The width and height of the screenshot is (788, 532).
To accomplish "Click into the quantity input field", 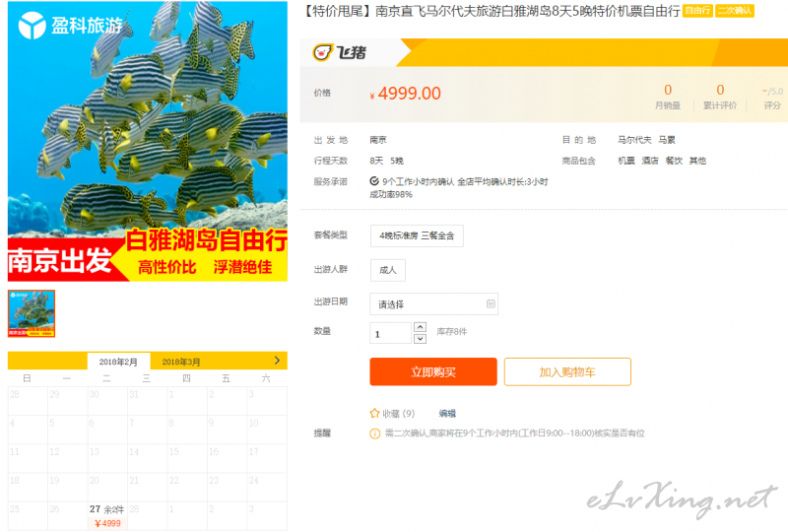I will [x=390, y=333].
